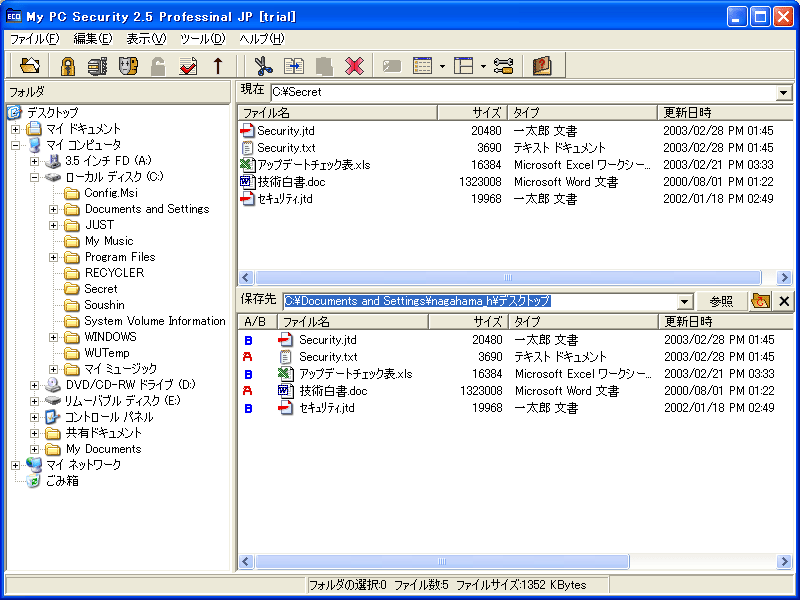Sort upper list by 更新日時 column header

pos(726,112)
